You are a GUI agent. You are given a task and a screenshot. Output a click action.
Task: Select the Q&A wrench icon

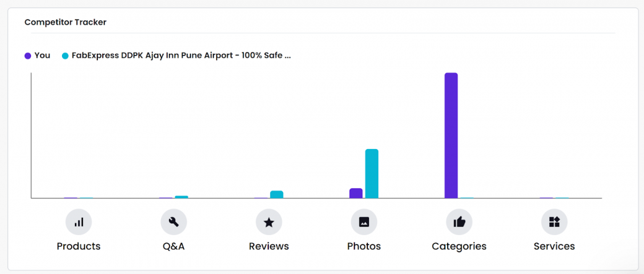pos(174,222)
